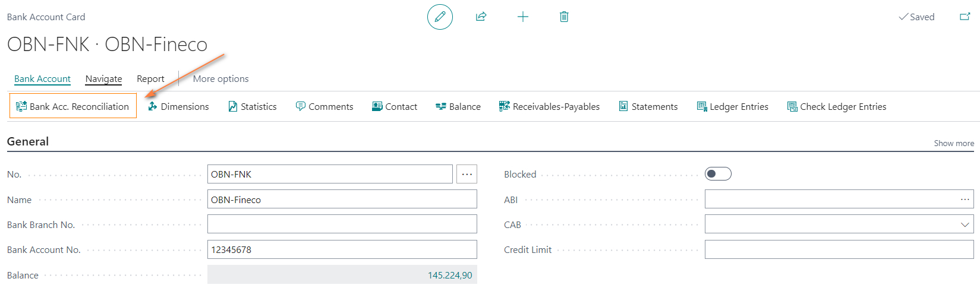980x307 pixels.
Task: Click the Bank Branch No. input field
Action: tap(342, 224)
